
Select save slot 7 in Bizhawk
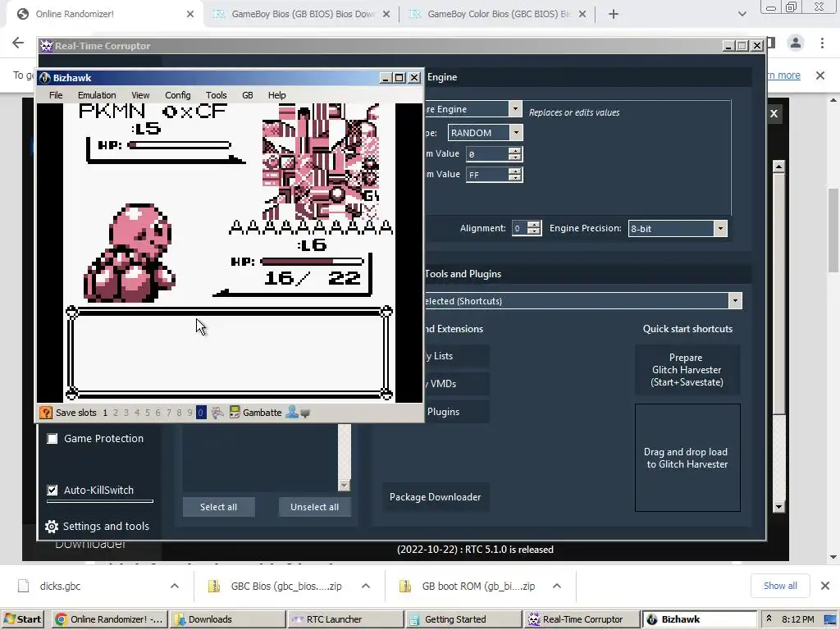(x=169, y=413)
